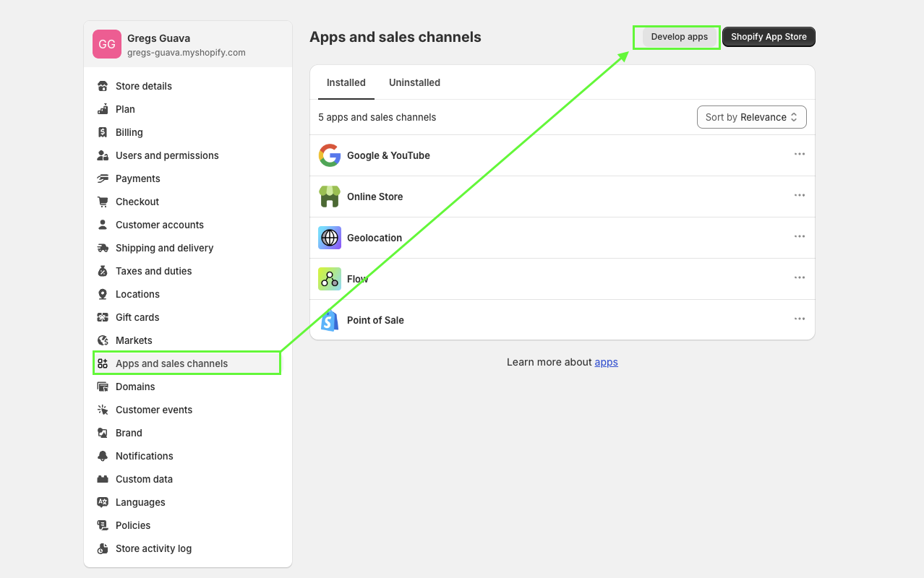Click the Flow app name

(358, 279)
